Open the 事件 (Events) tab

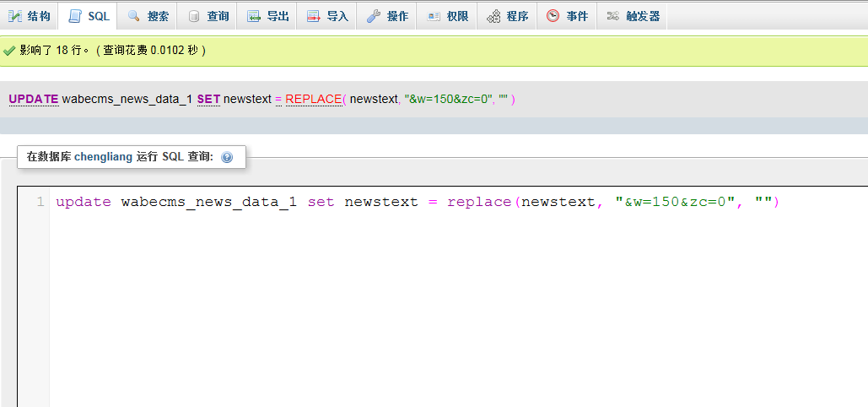coord(567,16)
